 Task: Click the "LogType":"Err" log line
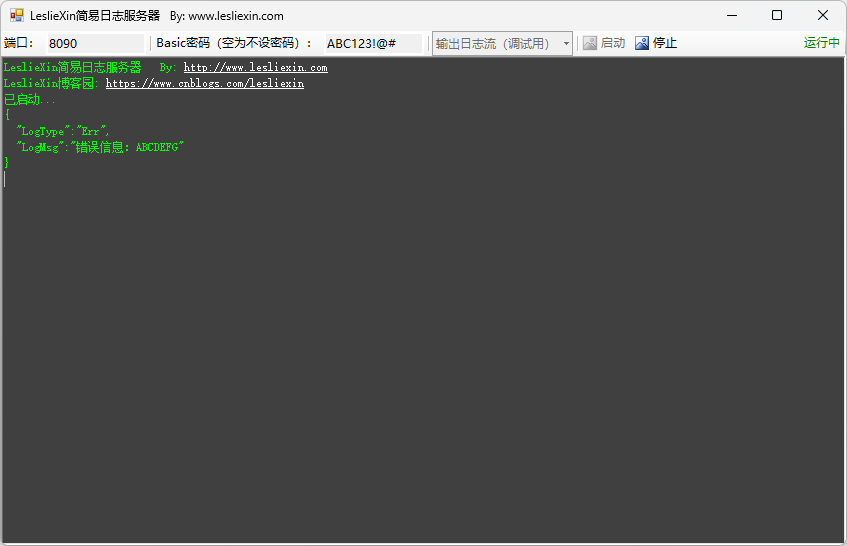[63, 131]
